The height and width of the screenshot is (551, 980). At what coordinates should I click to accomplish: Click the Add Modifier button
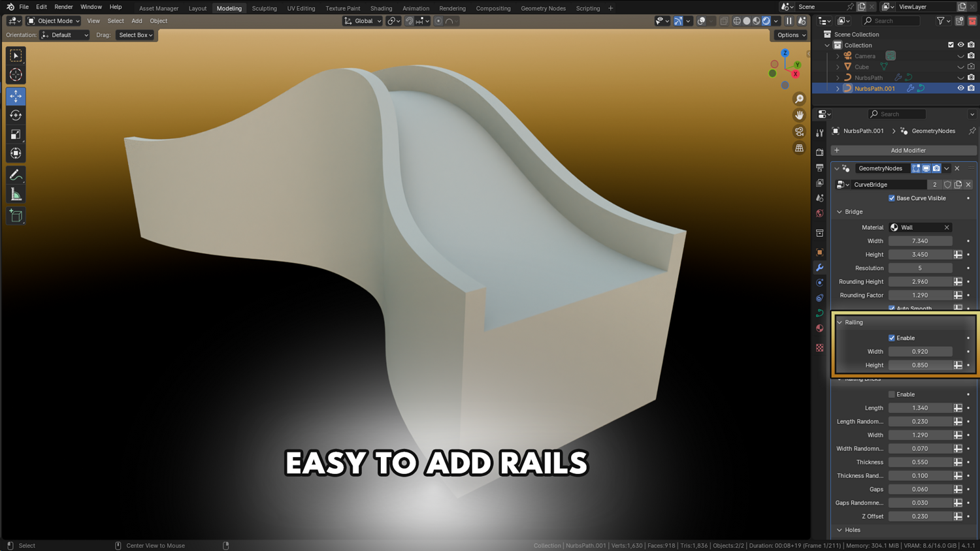(904, 150)
